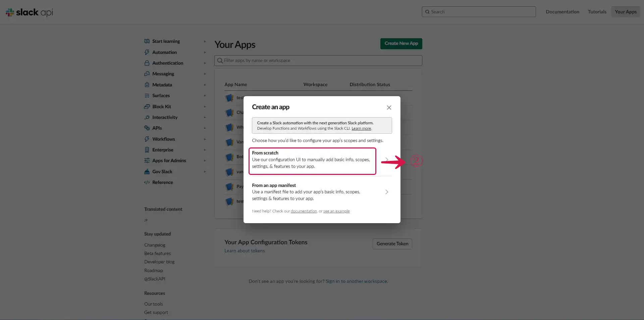Follow Sign in to another workspace link
Viewport: 644px width, 320px height.
357,281
